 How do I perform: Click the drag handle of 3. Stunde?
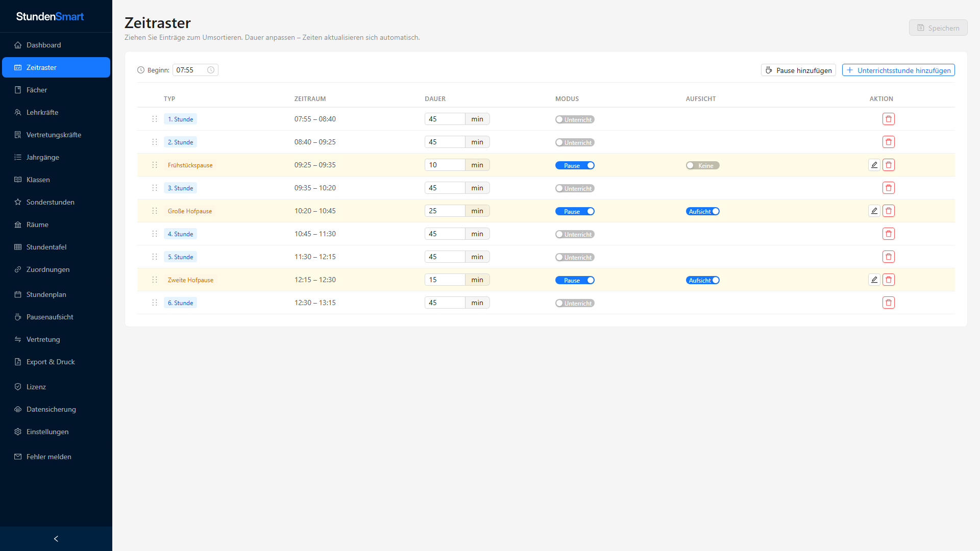tap(155, 188)
